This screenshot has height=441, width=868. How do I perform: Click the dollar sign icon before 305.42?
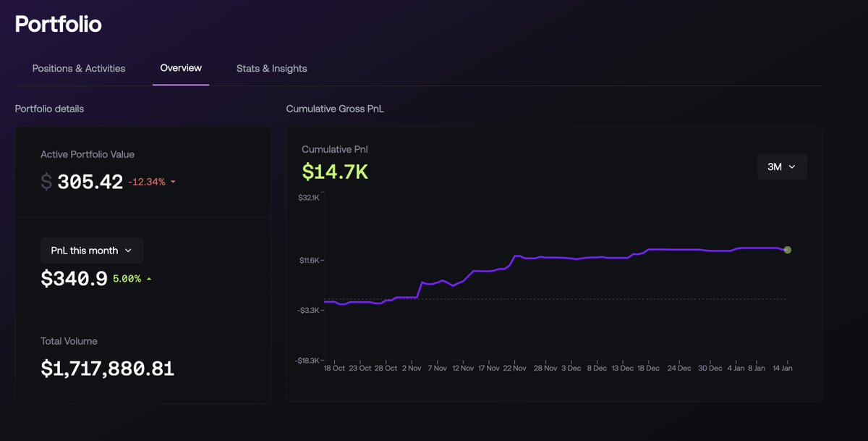pos(46,182)
